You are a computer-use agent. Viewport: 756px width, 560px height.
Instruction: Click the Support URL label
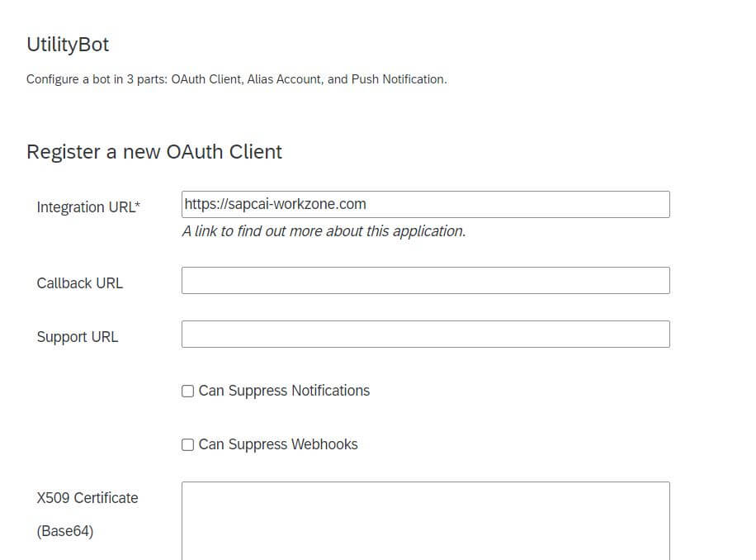coord(77,337)
